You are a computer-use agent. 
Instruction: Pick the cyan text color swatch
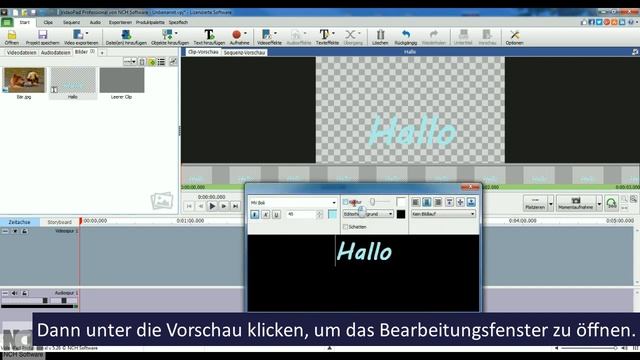333,214
